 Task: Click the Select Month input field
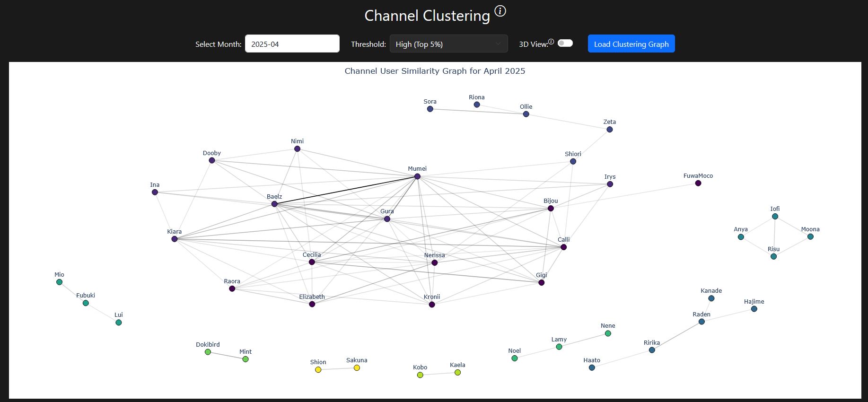(x=292, y=44)
